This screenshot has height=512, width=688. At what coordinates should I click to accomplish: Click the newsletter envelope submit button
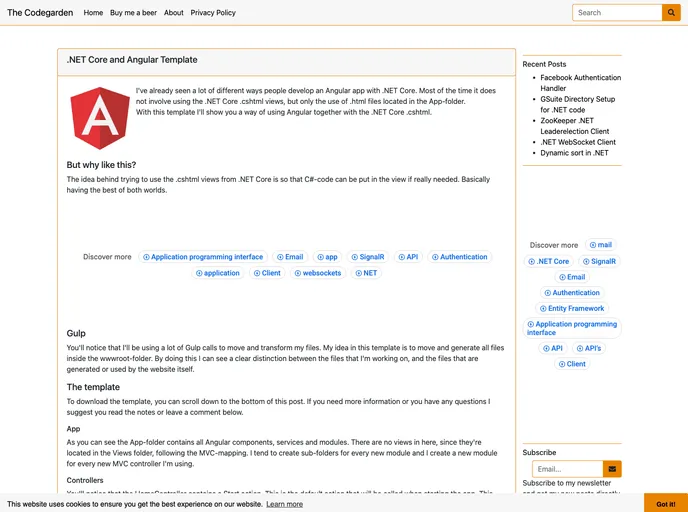tap(612, 469)
